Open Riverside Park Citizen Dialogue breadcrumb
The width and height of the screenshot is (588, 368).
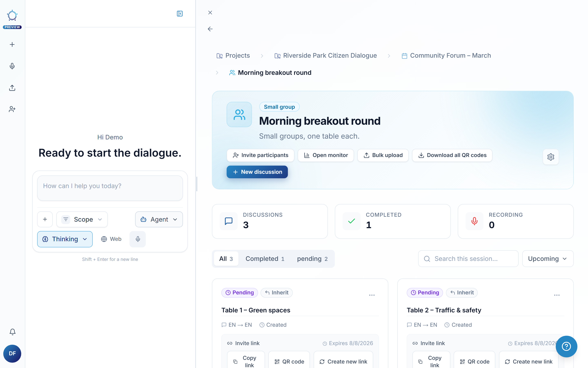point(326,55)
